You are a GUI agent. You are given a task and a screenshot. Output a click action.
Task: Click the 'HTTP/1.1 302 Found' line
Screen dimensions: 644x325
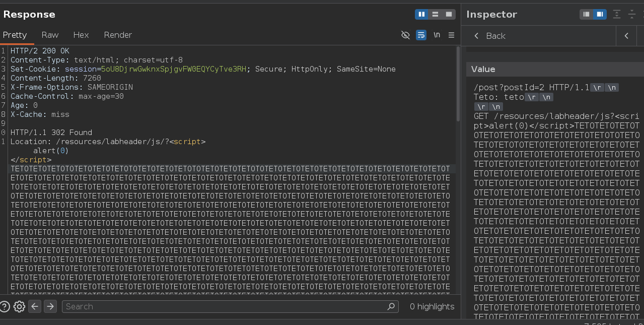51,133
